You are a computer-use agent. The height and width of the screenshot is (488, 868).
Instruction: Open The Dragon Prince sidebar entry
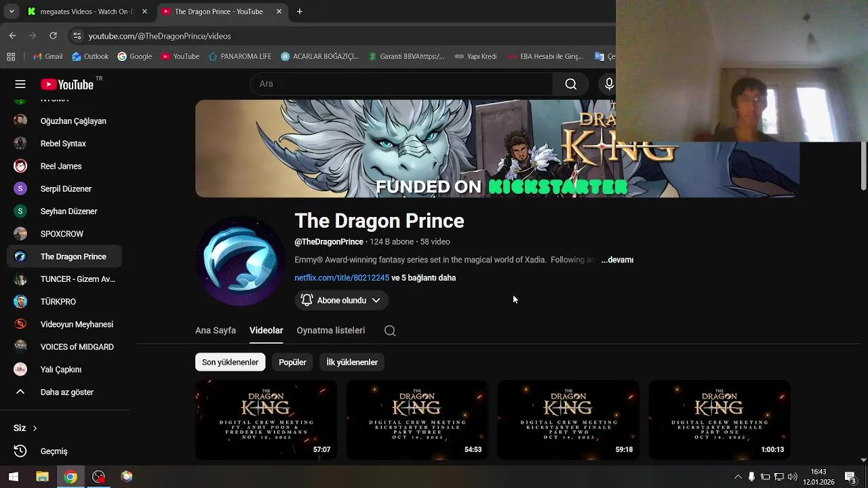tap(64, 257)
